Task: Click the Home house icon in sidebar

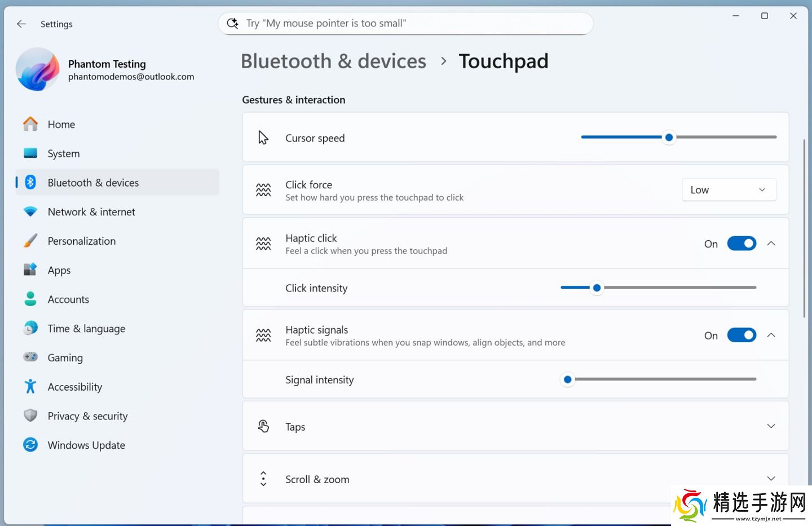Action: pyautogui.click(x=30, y=124)
